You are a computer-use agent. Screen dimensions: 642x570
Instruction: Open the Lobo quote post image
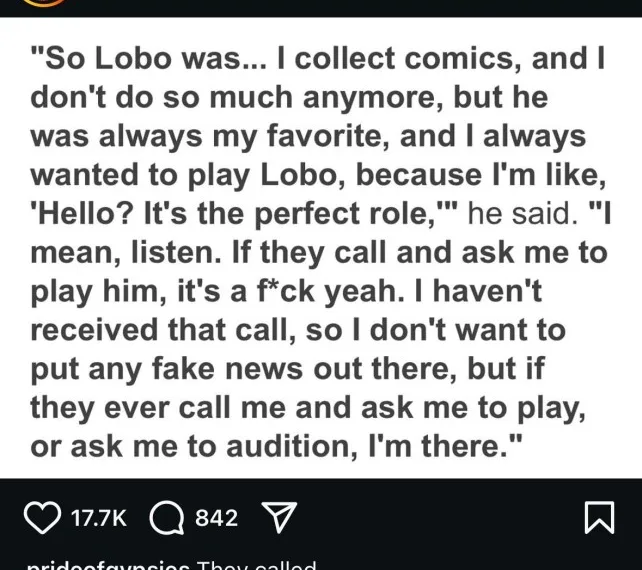(320, 250)
